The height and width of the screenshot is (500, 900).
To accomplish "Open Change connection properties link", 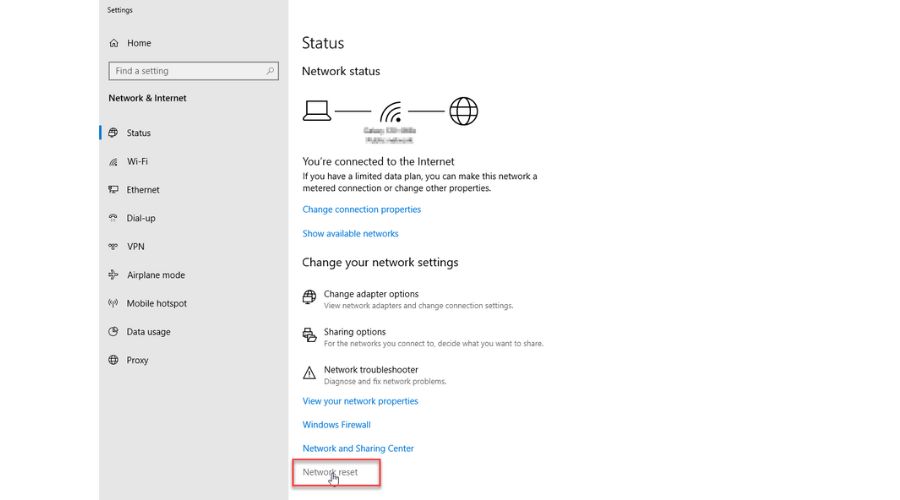I will point(361,210).
